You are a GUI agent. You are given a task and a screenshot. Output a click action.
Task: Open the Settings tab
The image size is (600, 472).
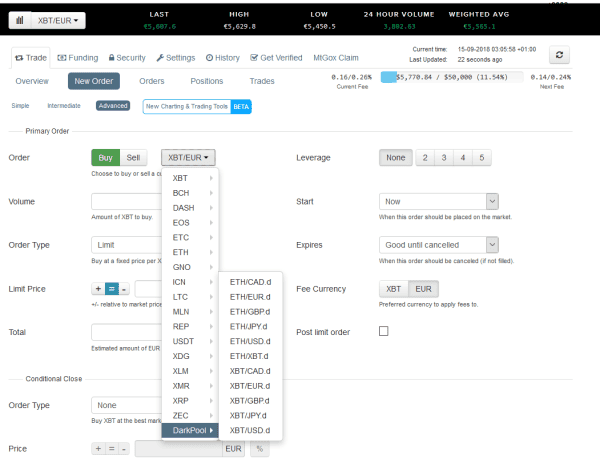176,58
